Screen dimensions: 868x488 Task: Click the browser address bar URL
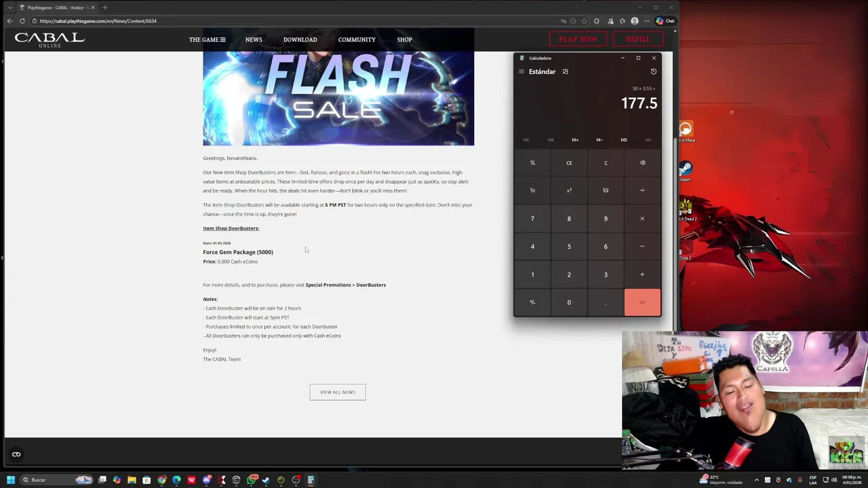click(x=98, y=21)
